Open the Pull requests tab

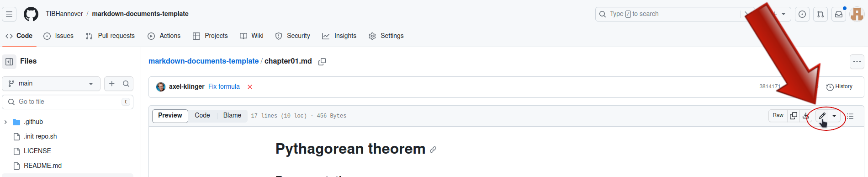point(110,36)
